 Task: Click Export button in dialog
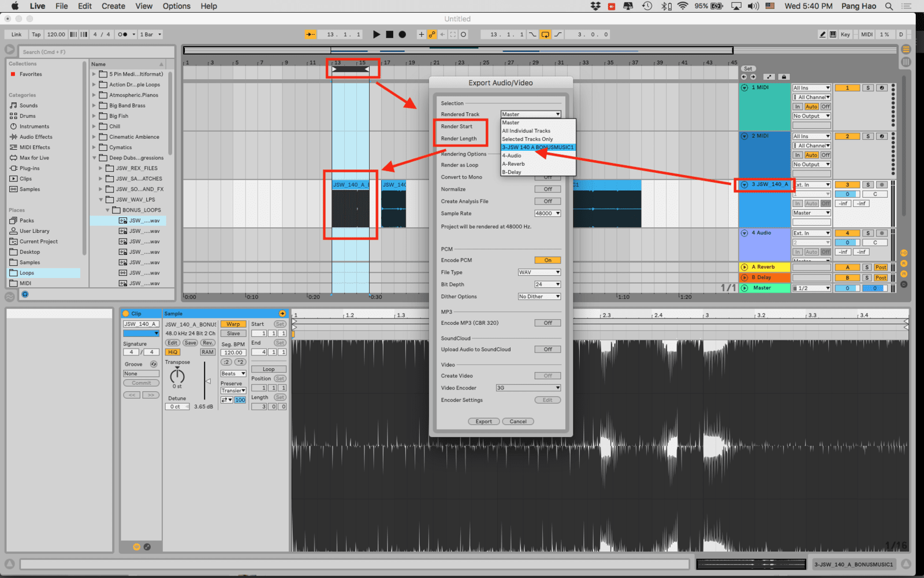click(483, 422)
